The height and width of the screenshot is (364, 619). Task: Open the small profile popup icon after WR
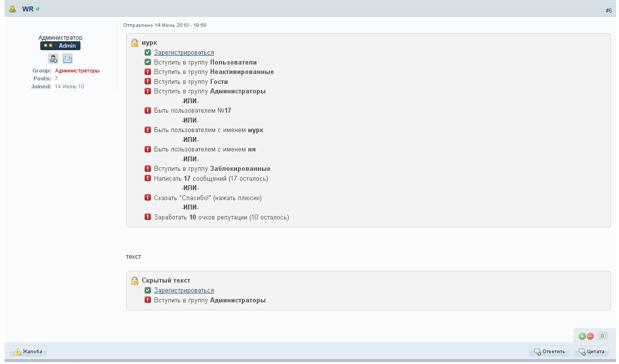tap(38, 9)
